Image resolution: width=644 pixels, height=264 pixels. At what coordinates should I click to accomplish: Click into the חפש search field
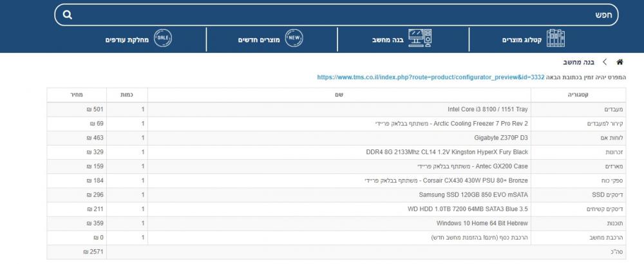point(336,15)
